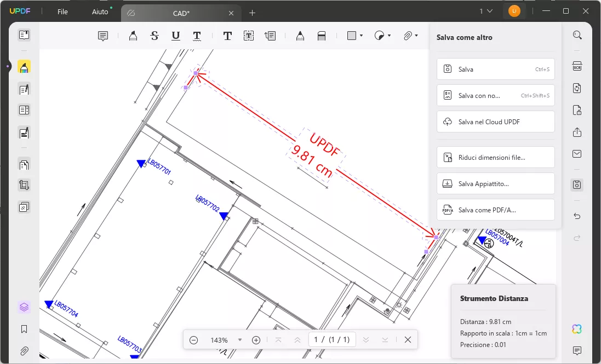Go to the first page arrow

pyautogui.click(x=278, y=340)
